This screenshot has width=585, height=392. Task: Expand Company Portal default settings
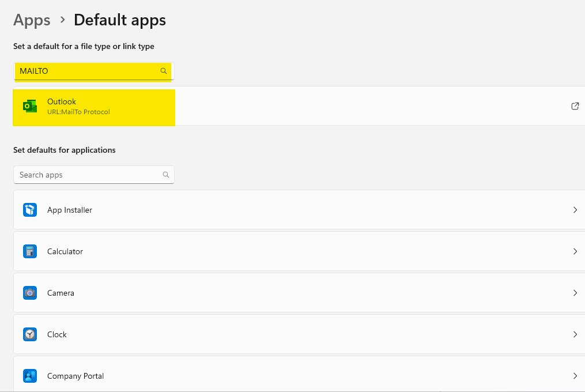coord(575,376)
